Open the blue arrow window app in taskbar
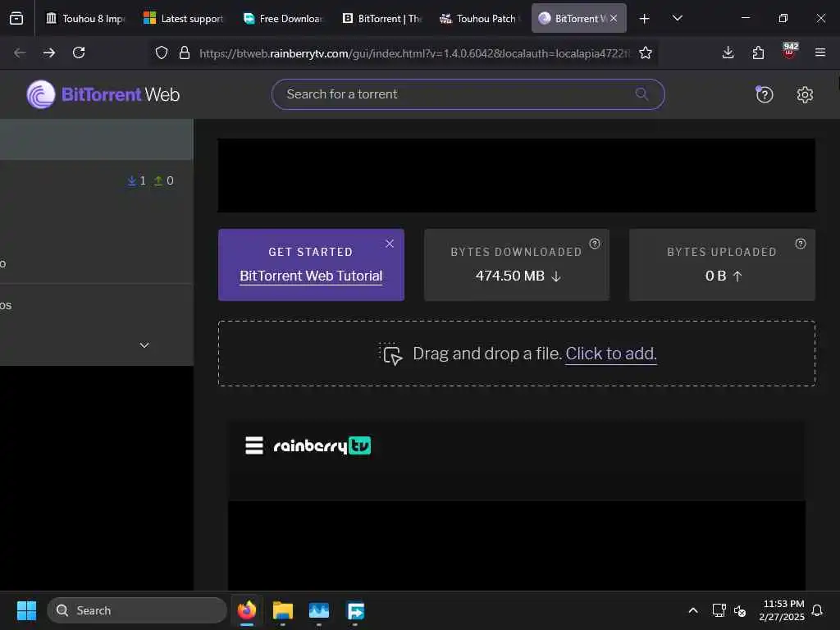The image size is (840, 630). tap(355, 610)
